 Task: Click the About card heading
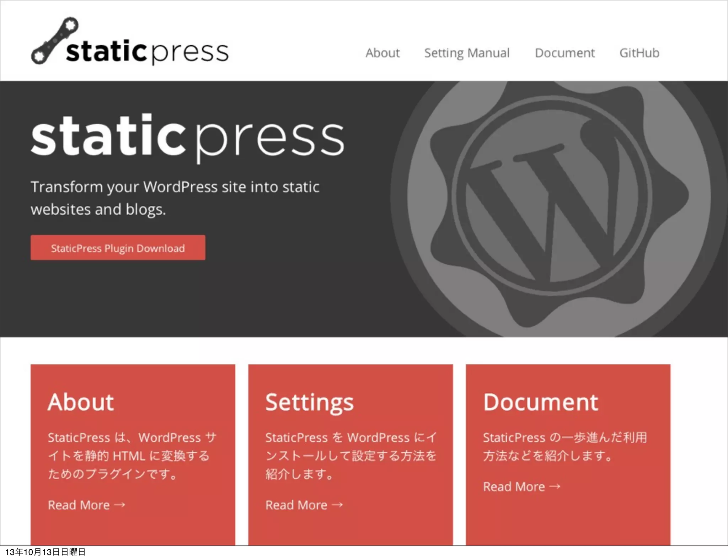[x=81, y=402]
